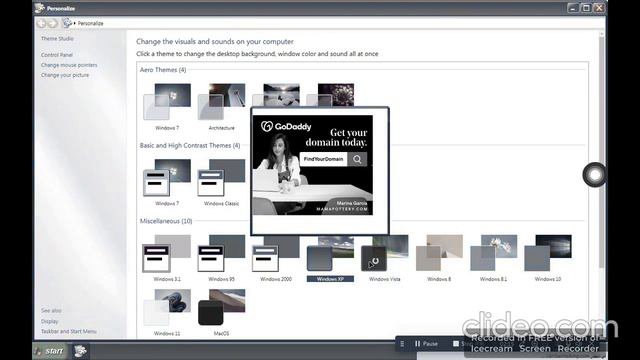The width and height of the screenshot is (640, 360).
Task: Click the forward navigation arrow
Action: [x=53, y=23]
